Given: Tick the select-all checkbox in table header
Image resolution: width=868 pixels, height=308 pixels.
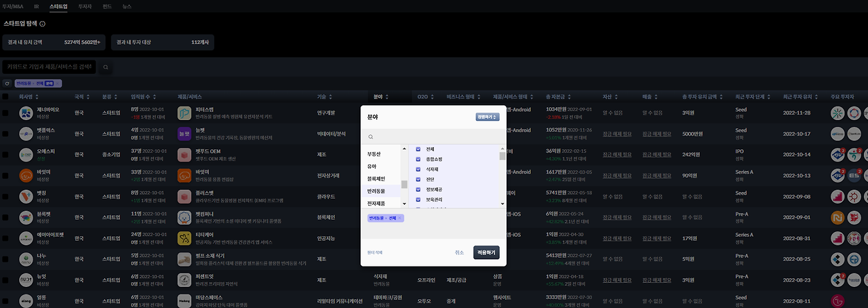Looking at the screenshot, I should click(x=5, y=96).
